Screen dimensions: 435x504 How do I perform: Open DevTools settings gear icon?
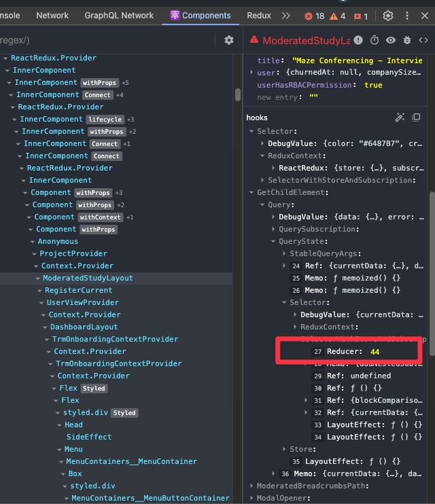pyautogui.click(x=387, y=16)
